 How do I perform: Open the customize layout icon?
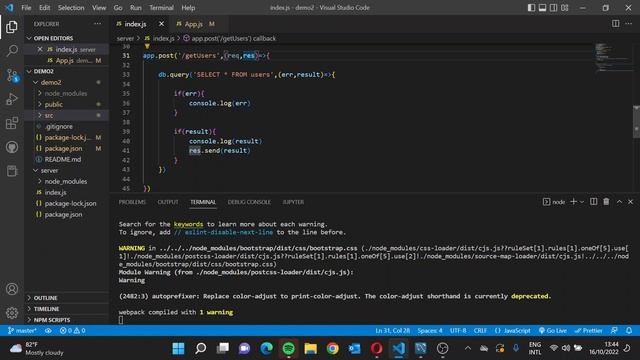click(565, 8)
